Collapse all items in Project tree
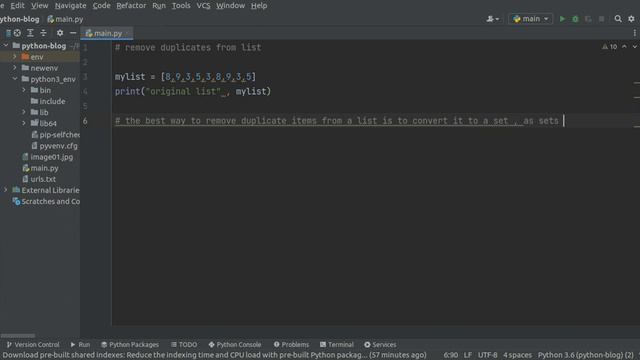This screenshot has height=360, width=640. click(x=43, y=33)
